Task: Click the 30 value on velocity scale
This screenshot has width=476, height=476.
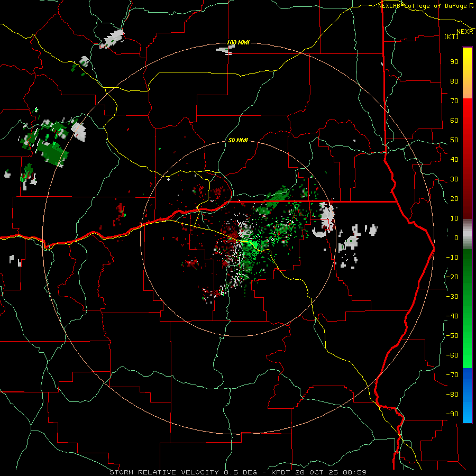Action: 454,179
